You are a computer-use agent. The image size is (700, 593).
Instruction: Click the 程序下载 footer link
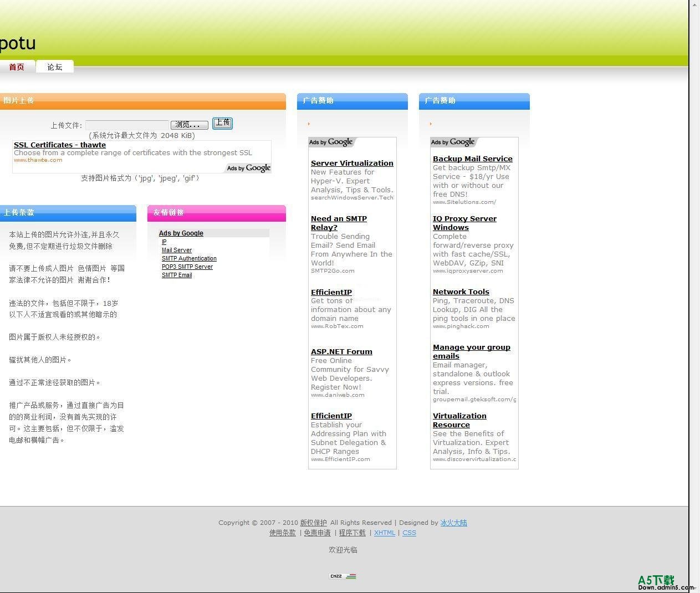(352, 533)
